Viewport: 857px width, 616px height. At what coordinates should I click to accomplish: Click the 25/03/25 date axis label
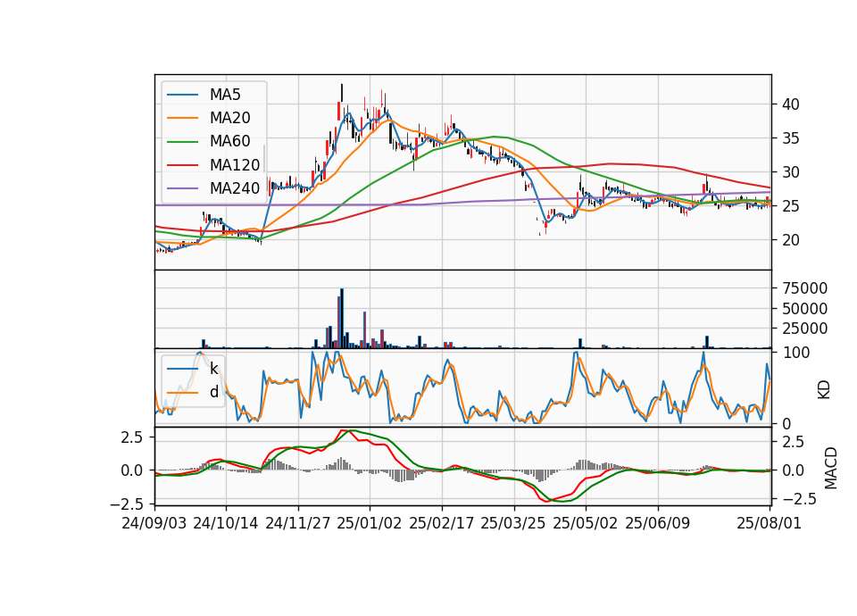[513, 523]
